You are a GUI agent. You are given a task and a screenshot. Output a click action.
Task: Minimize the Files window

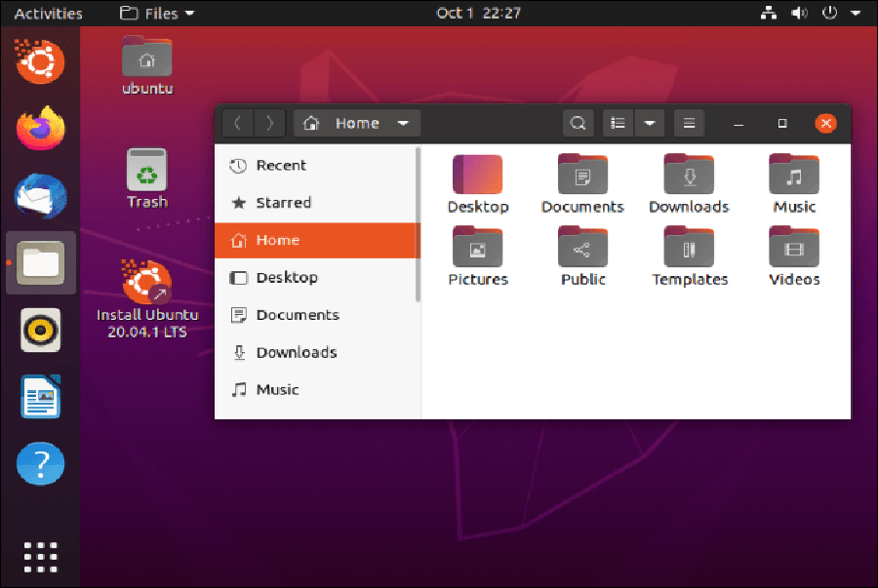738,124
